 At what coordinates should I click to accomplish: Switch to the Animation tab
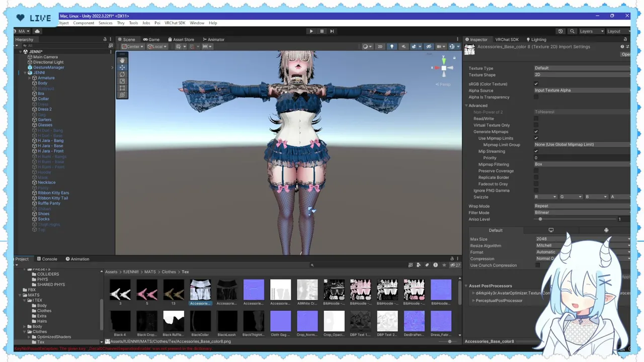tap(77, 259)
